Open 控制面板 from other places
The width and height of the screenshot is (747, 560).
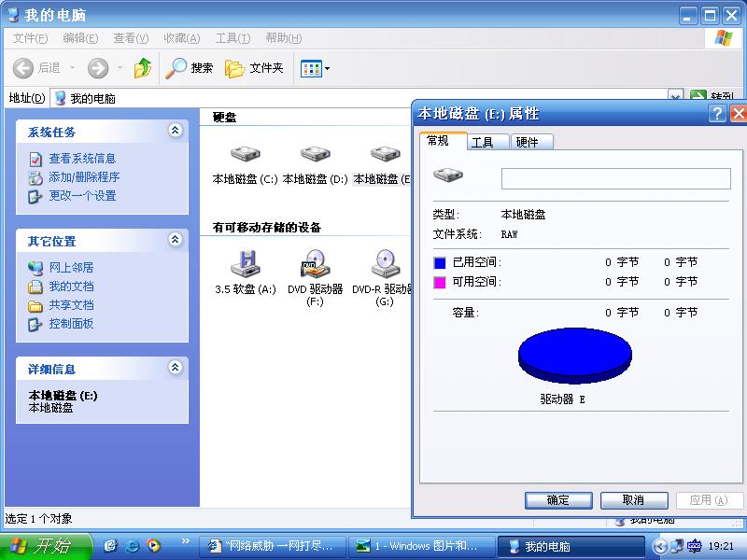[x=71, y=324]
